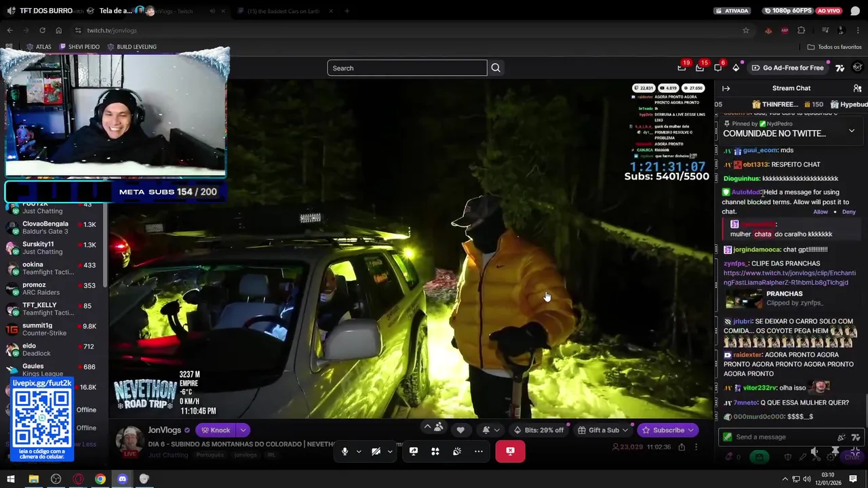Click the search magnifier icon
Screen dimensions: 868x488
coord(496,68)
